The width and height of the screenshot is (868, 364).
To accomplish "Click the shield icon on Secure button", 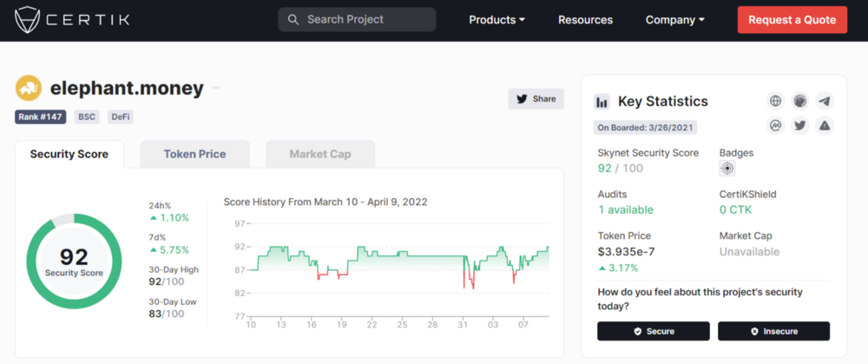I will click(x=638, y=331).
